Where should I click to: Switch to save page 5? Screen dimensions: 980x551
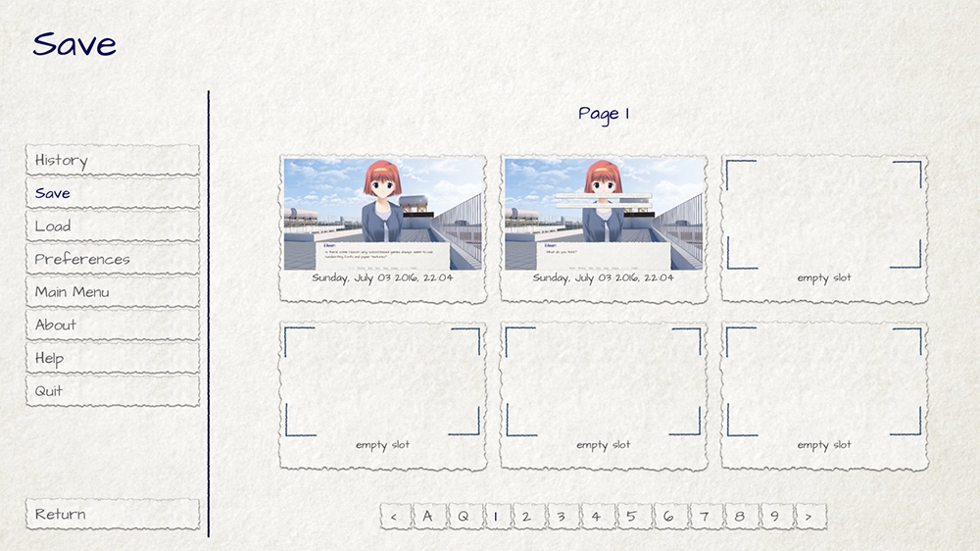633,516
